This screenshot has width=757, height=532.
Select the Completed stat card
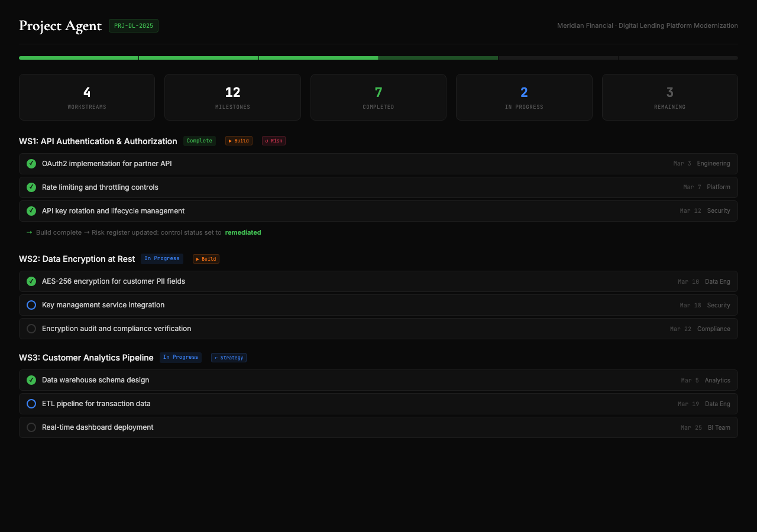pyautogui.click(x=378, y=97)
